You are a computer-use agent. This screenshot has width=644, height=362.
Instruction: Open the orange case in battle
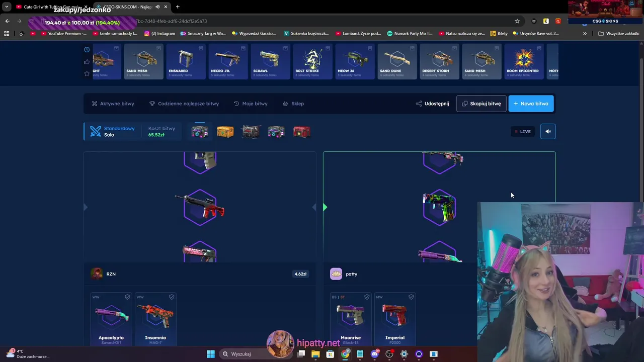[x=225, y=132]
